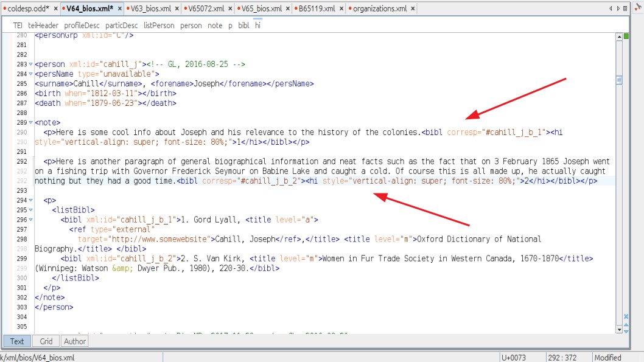The width and height of the screenshot is (644, 362).
Task: Click the green validation status square
Action: (x=626, y=37)
